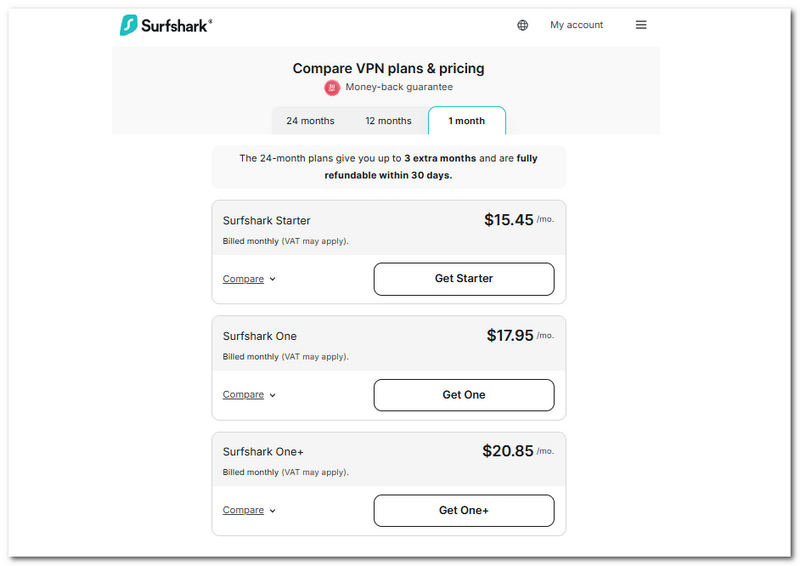
Task: Click the $17.95 monthly price
Action: coord(510,336)
